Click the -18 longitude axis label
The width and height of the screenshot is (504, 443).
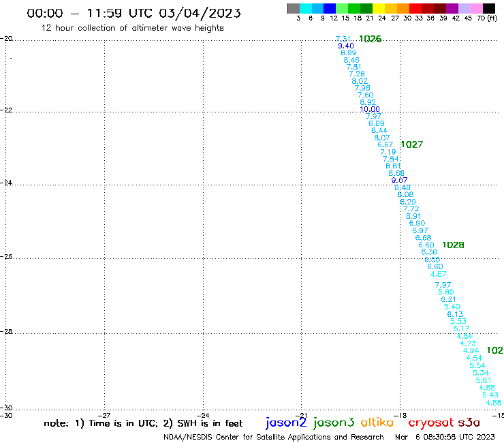pos(400,415)
